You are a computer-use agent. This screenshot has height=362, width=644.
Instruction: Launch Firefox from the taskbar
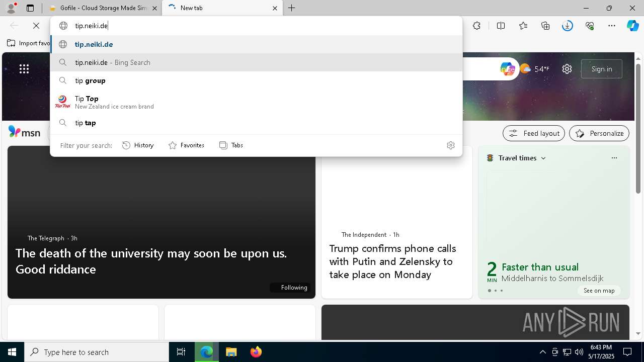[256, 352]
